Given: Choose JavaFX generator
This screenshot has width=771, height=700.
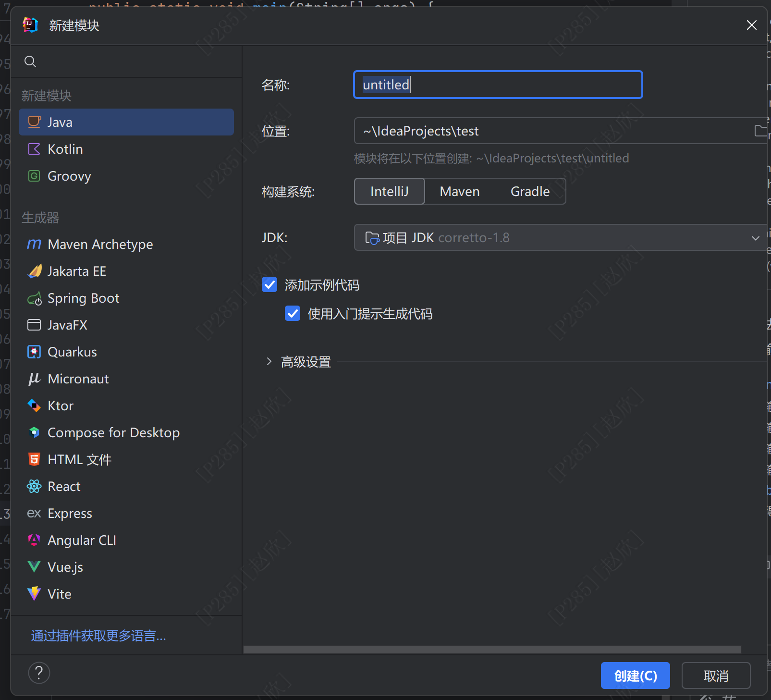Looking at the screenshot, I should [x=126, y=325].
